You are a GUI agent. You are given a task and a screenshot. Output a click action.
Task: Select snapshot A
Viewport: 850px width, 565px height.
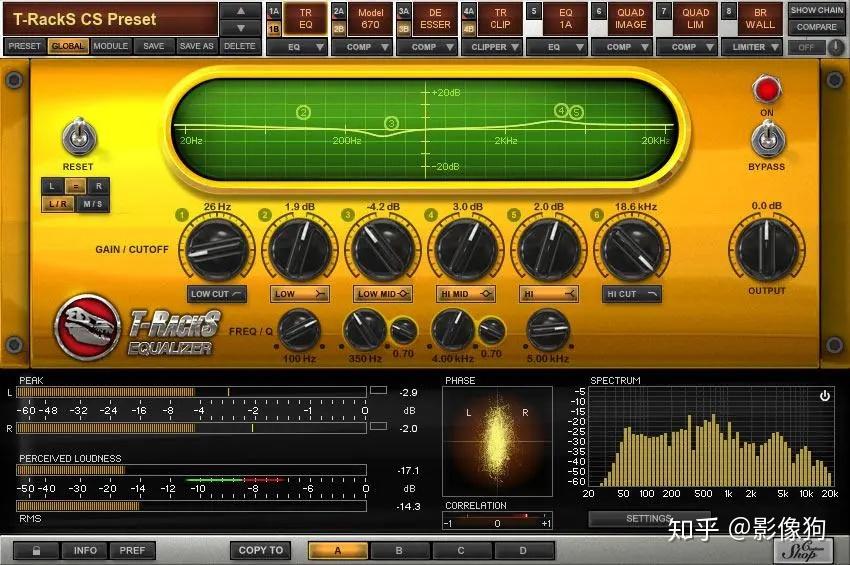point(337,550)
